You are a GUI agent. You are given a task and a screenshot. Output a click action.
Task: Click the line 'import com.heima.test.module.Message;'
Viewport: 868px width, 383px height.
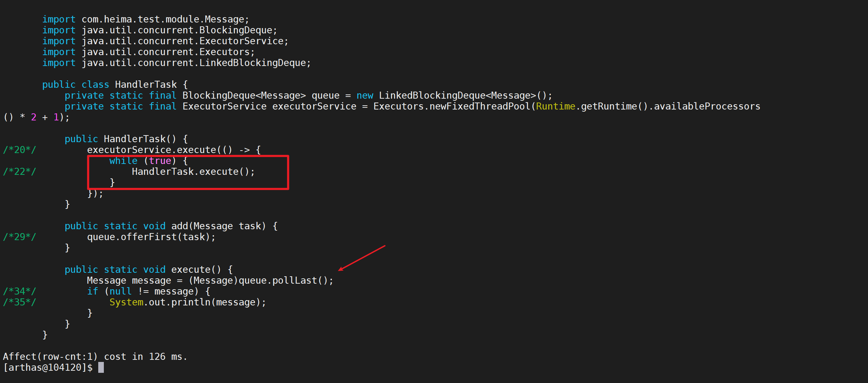[x=146, y=19]
